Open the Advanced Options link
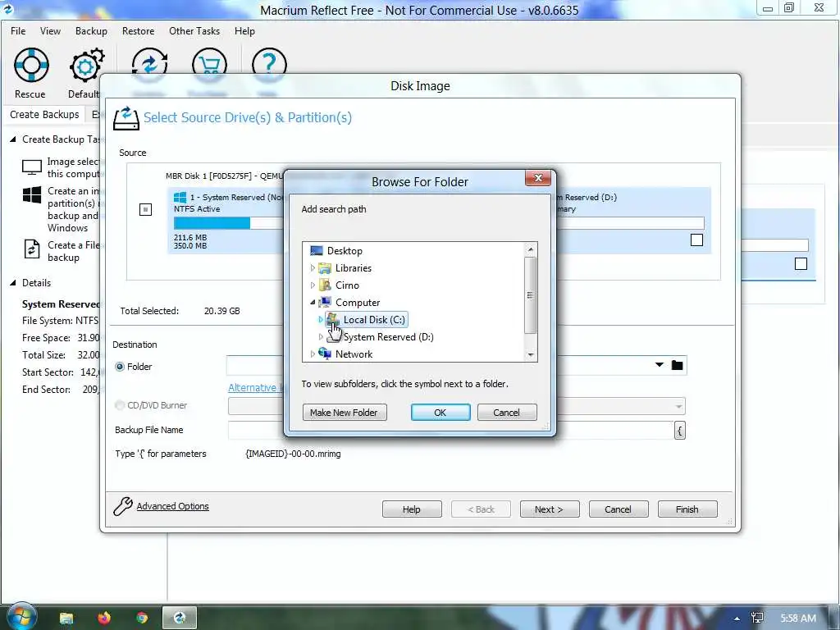The height and width of the screenshot is (630, 840). (172, 506)
